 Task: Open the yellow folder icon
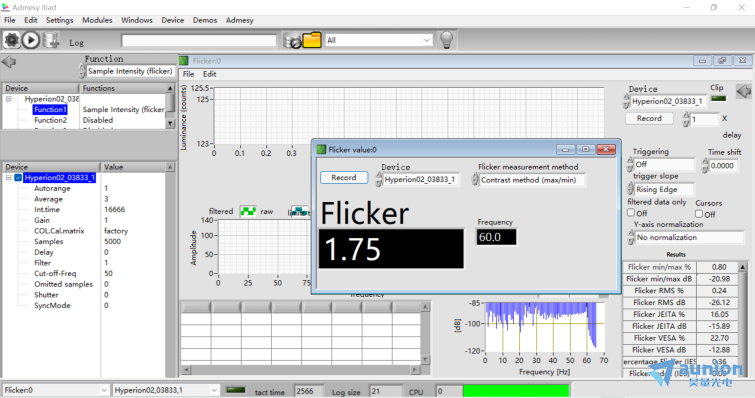click(312, 40)
